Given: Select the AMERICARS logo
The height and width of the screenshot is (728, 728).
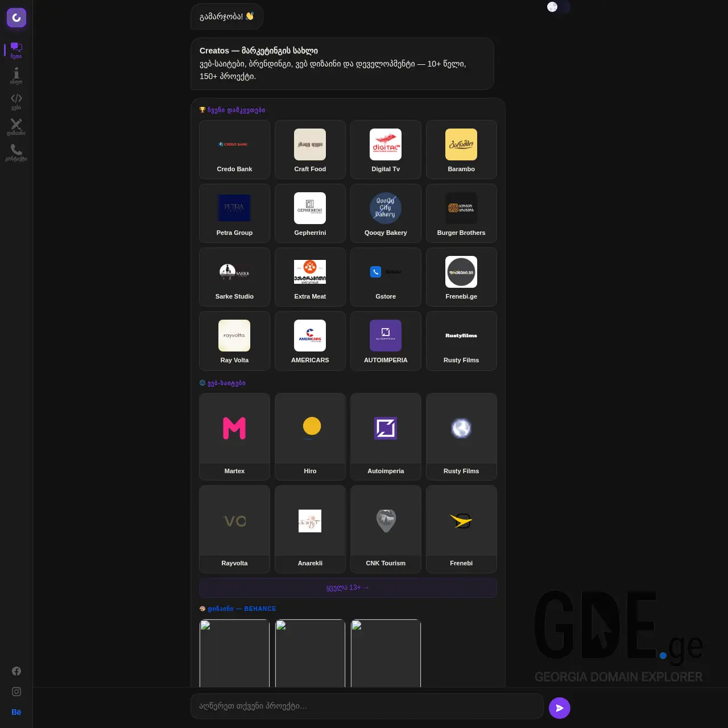Looking at the screenshot, I should [x=310, y=336].
